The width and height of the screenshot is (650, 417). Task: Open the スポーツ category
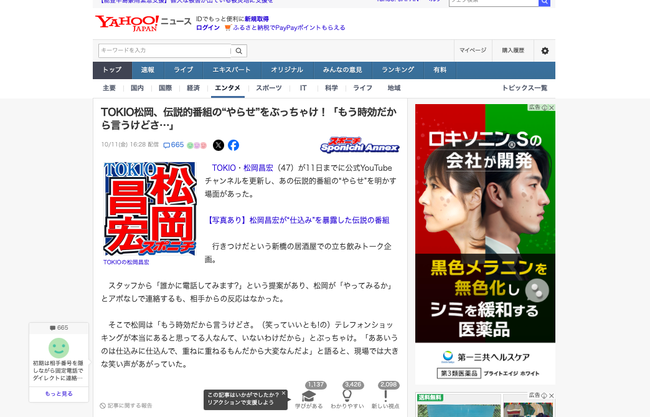pos(269,88)
